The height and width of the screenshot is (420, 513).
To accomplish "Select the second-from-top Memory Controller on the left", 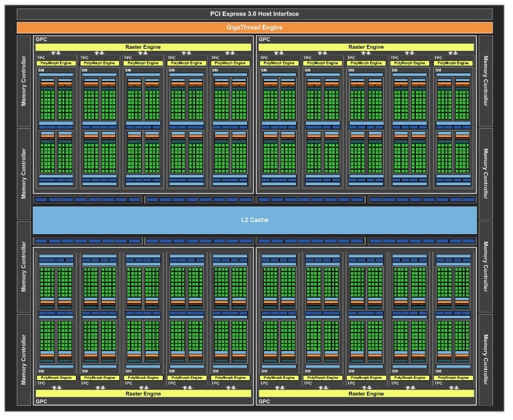I will [x=24, y=174].
